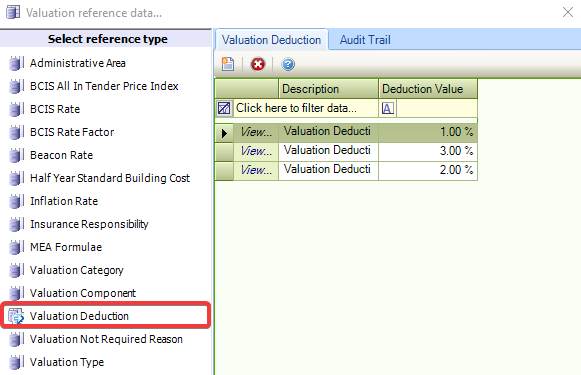The height and width of the screenshot is (375, 581).
Task: Select the Valuation Deduction list icon
Action: [16, 316]
